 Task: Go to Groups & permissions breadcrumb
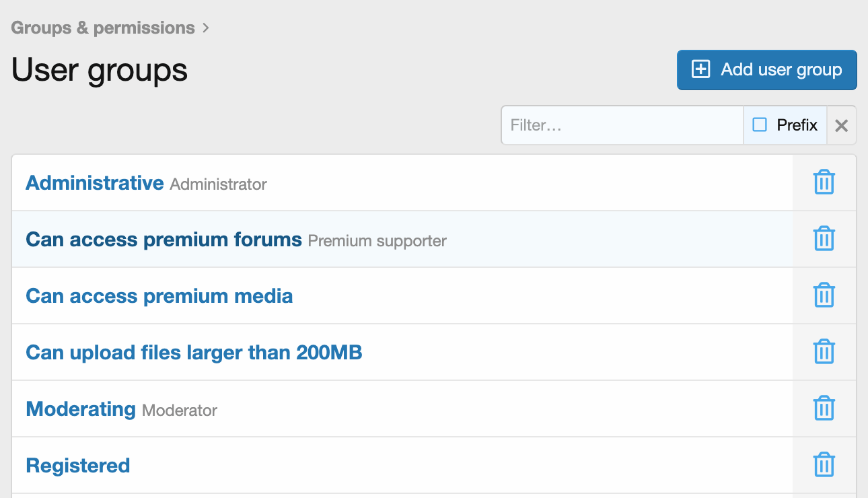(x=103, y=28)
